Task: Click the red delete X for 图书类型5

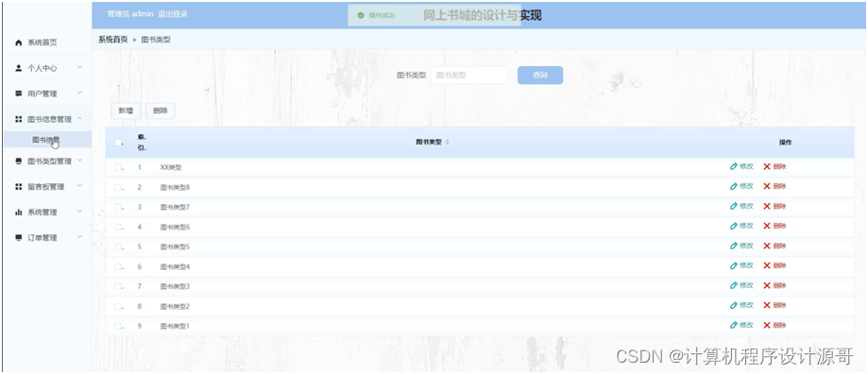Action: tap(767, 246)
